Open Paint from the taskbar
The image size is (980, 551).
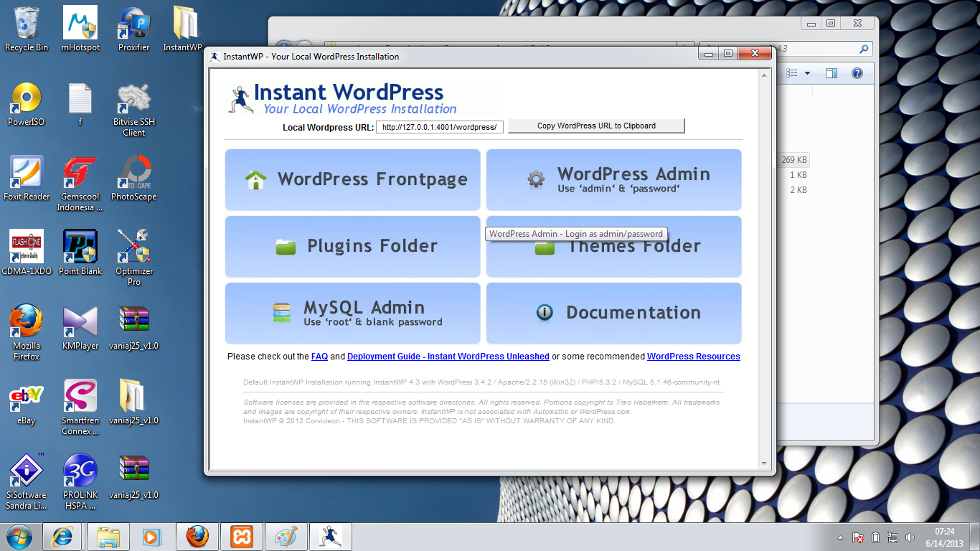286,537
